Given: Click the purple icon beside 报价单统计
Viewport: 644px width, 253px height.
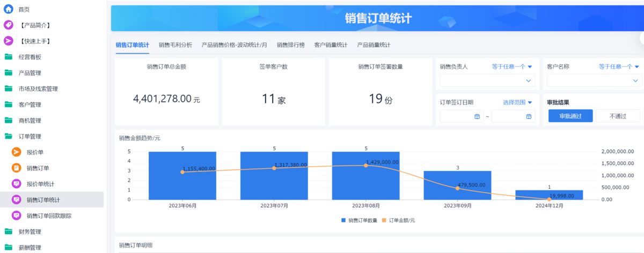Looking at the screenshot, I should pyautogui.click(x=17, y=184).
